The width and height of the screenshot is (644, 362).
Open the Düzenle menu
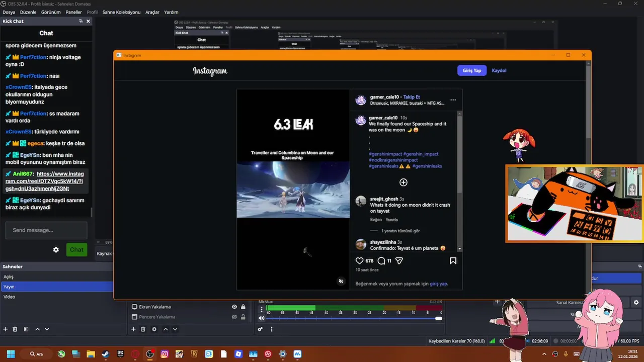tap(28, 12)
